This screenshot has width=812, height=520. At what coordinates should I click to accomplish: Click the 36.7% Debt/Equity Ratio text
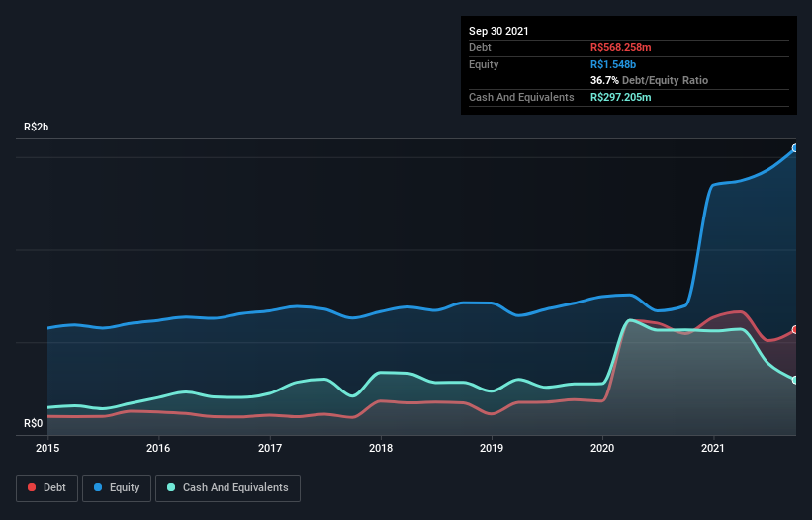tap(650, 80)
